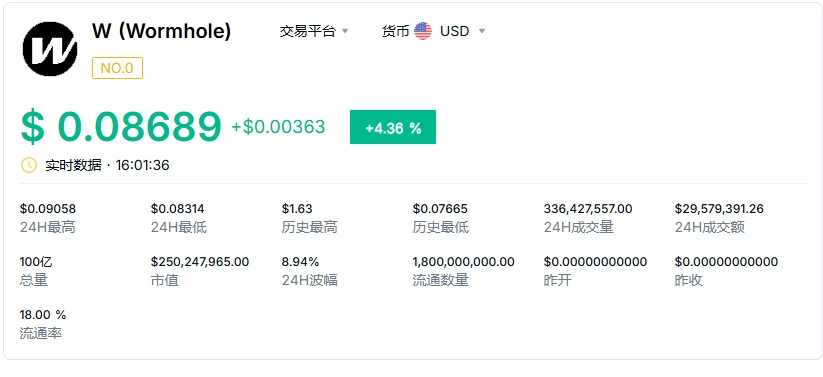Click the 昨收 label
The height and width of the screenshot is (377, 823).
(x=689, y=280)
